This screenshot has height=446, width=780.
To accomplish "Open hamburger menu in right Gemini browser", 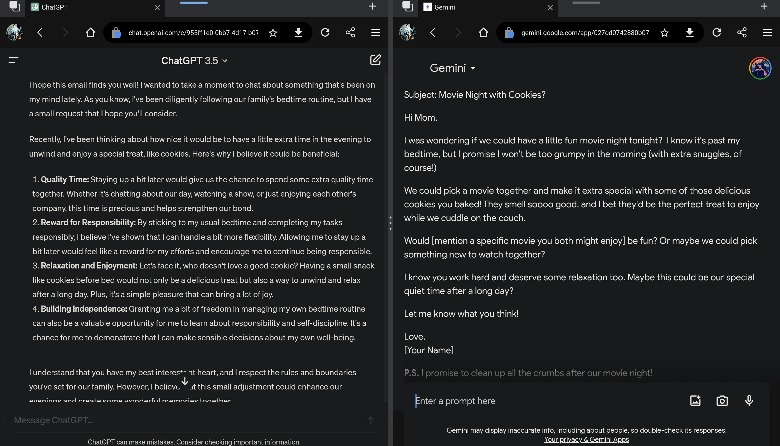I will pyautogui.click(x=767, y=33).
